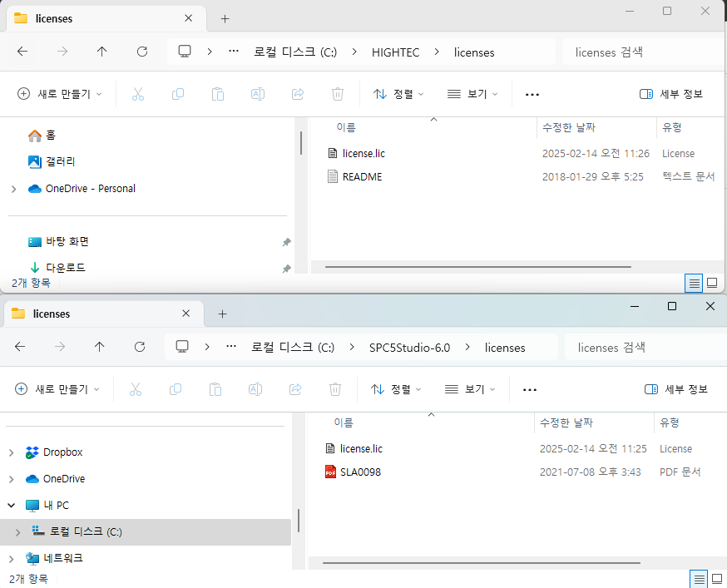
Task: Click the Cut icon in the toolbar
Action: [138, 94]
